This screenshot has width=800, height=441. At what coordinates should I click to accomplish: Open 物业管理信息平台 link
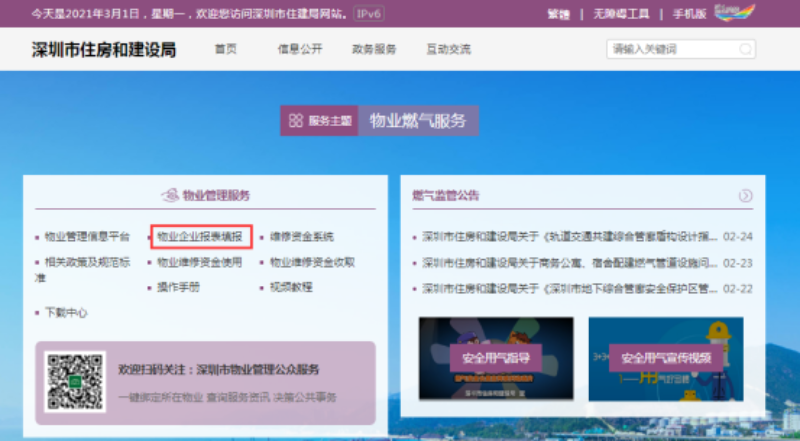point(88,237)
